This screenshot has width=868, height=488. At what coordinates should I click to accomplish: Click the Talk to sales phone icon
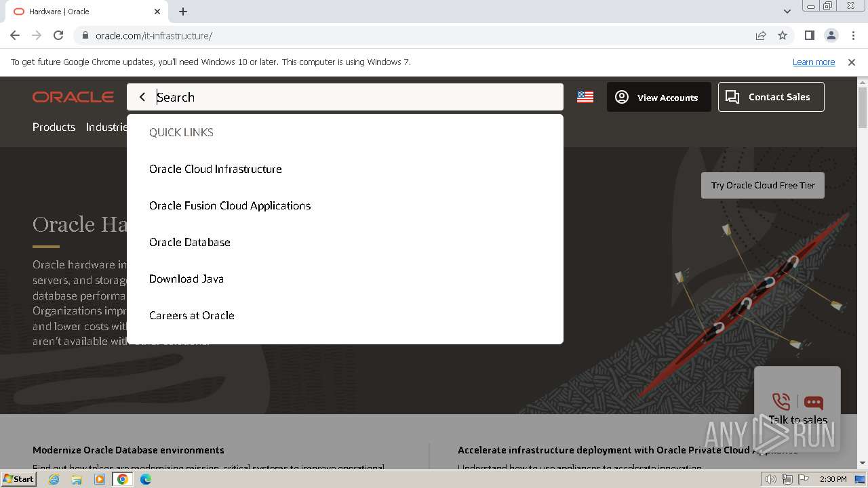(x=781, y=402)
